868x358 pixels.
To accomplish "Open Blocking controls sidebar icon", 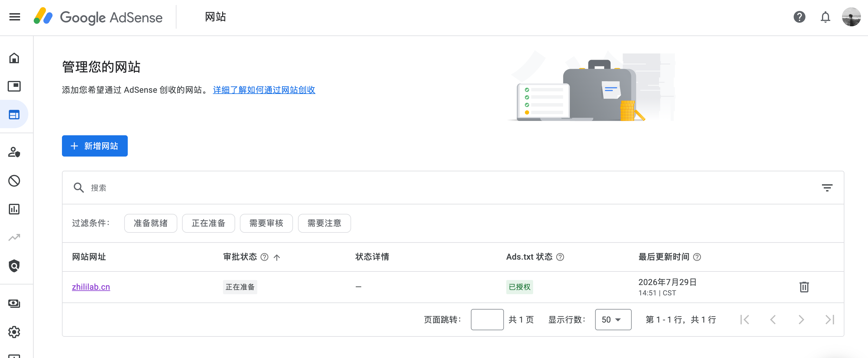I will 14,181.
